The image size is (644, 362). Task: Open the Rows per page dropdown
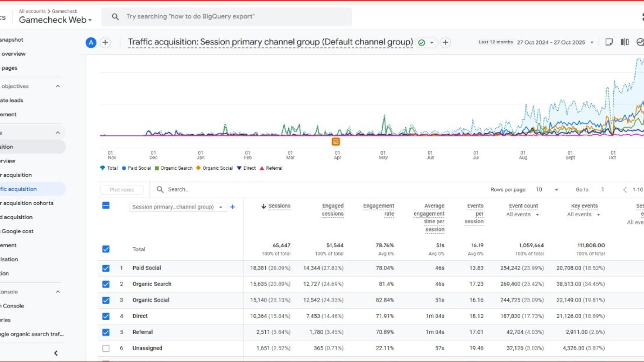point(556,189)
